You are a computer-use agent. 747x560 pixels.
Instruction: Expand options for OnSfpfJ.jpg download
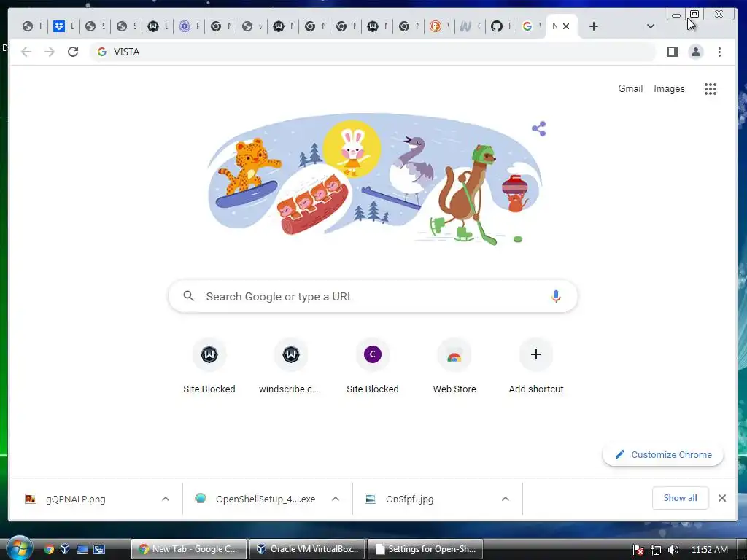pyautogui.click(x=506, y=499)
